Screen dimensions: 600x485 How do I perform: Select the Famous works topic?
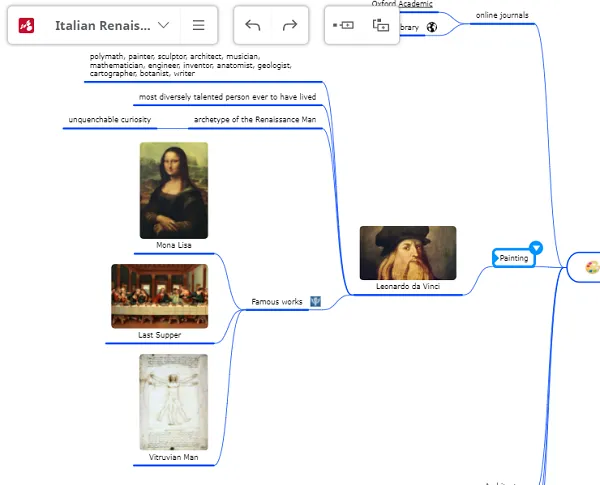[x=277, y=302]
